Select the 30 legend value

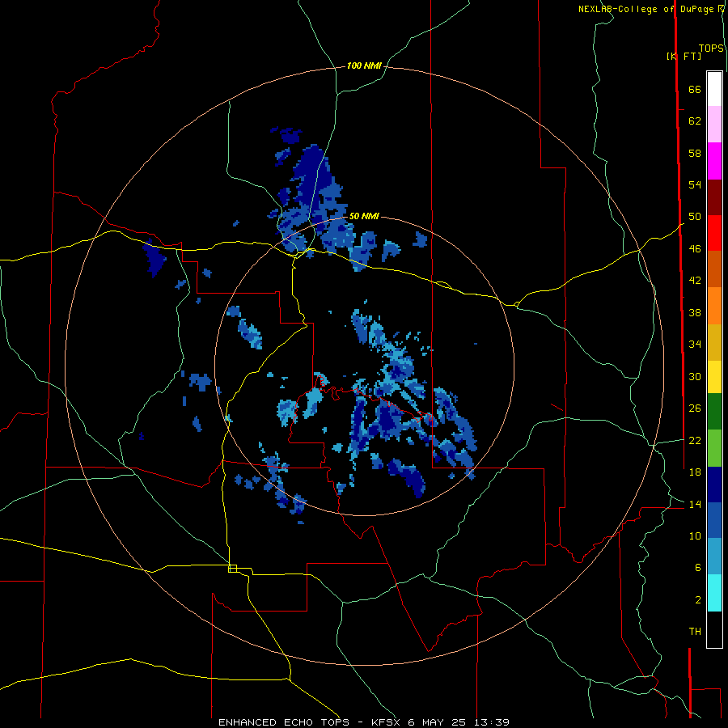(695, 376)
